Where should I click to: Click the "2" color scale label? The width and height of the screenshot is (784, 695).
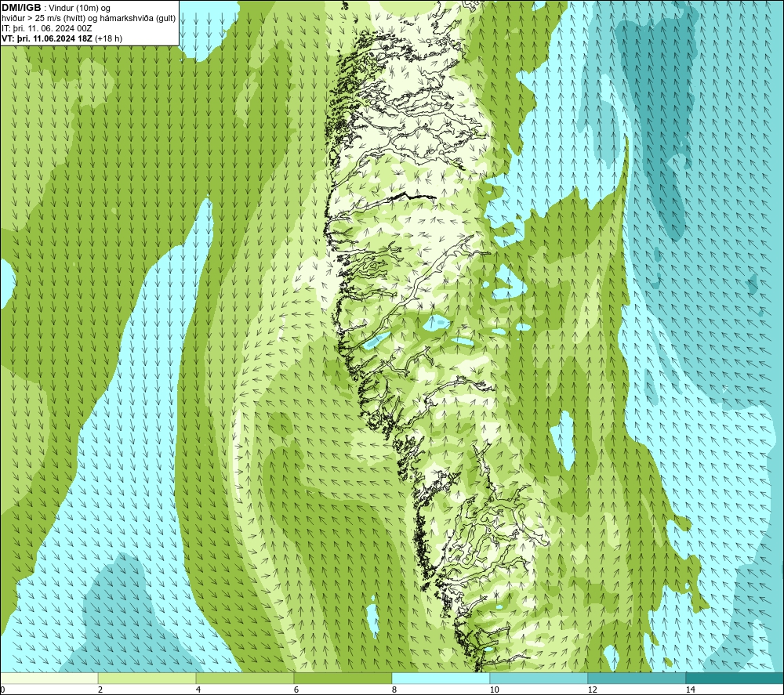pyautogui.click(x=100, y=690)
